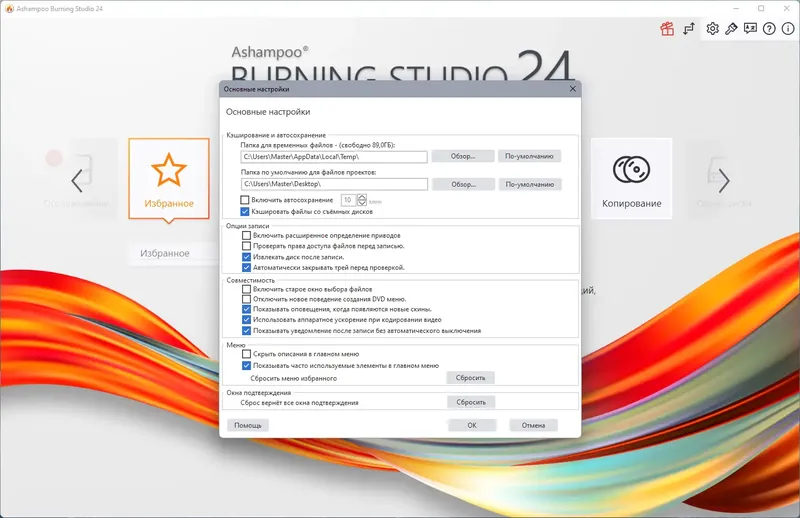
Task: Click Сбросить next to Сбросить меню избранного
Action: click(470, 378)
